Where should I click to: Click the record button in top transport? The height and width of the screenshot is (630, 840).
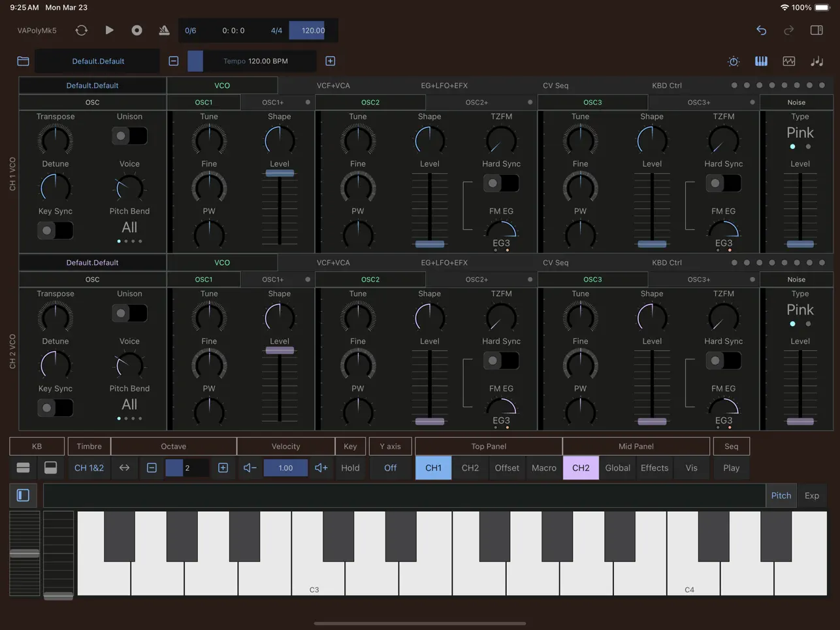coord(137,30)
